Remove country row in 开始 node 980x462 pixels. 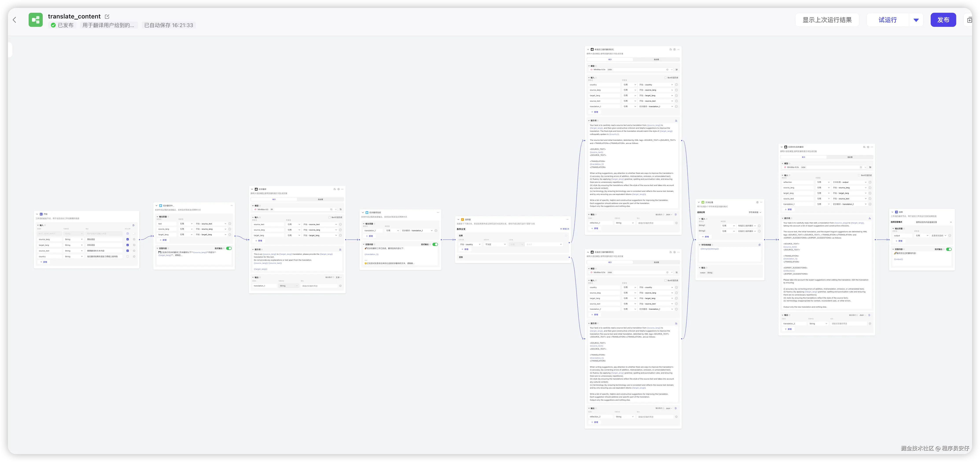pos(134,257)
